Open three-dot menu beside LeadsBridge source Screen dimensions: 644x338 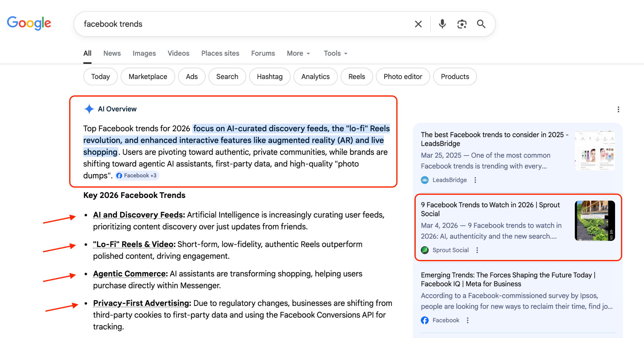click(475, 180)
